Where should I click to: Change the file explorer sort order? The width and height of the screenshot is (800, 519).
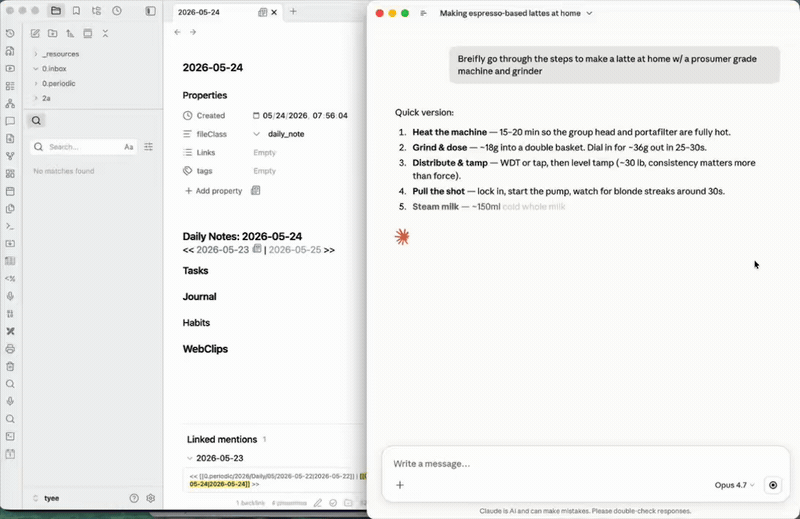(70, 33)
